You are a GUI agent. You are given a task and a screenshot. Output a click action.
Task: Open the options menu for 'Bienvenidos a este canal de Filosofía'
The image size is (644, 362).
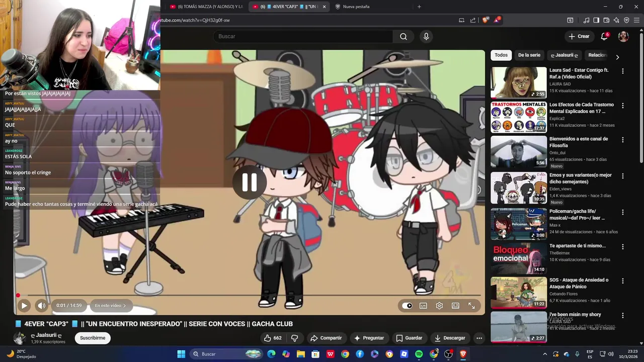click(623, 140)
